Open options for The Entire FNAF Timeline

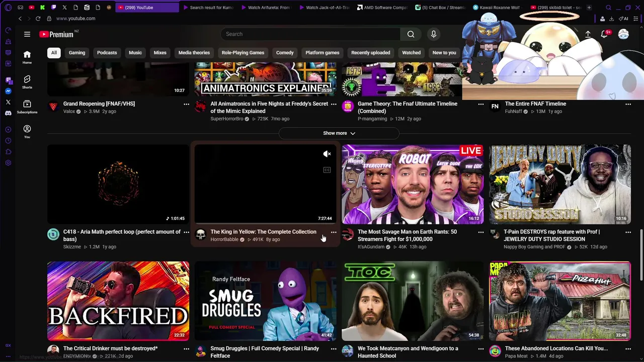point(628,104)
